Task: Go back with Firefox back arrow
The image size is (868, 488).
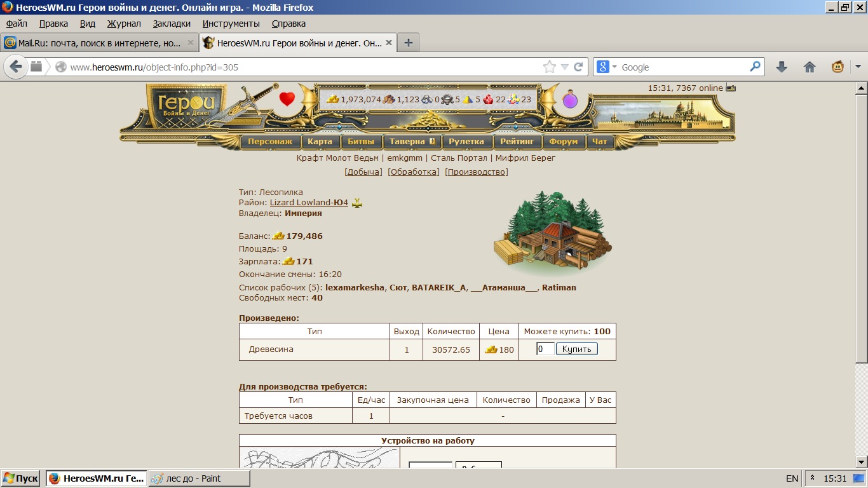Action: [16, 67]
